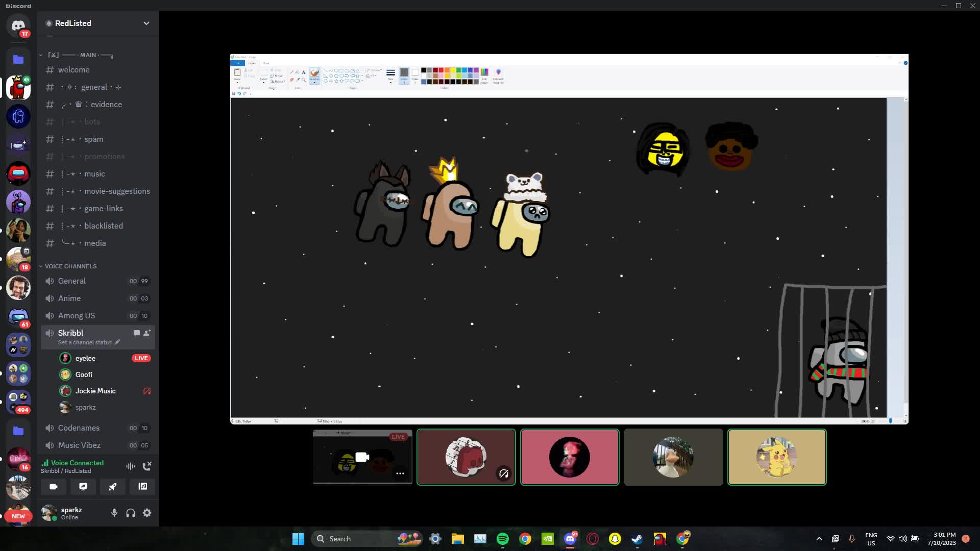This screenshot has width=980, height=551.
Task: Select the Fill with color tool in Paint
Action: tap(297, 71)
